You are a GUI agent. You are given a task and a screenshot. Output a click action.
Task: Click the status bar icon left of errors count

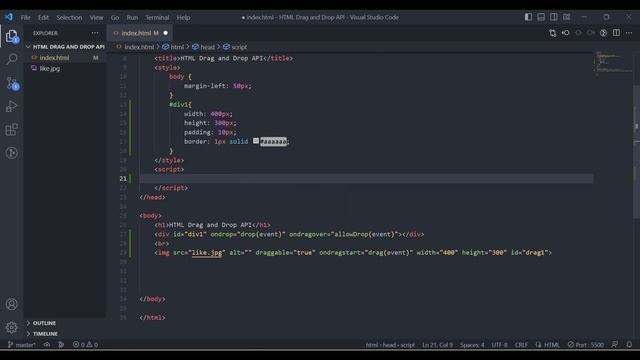point(61,345)
